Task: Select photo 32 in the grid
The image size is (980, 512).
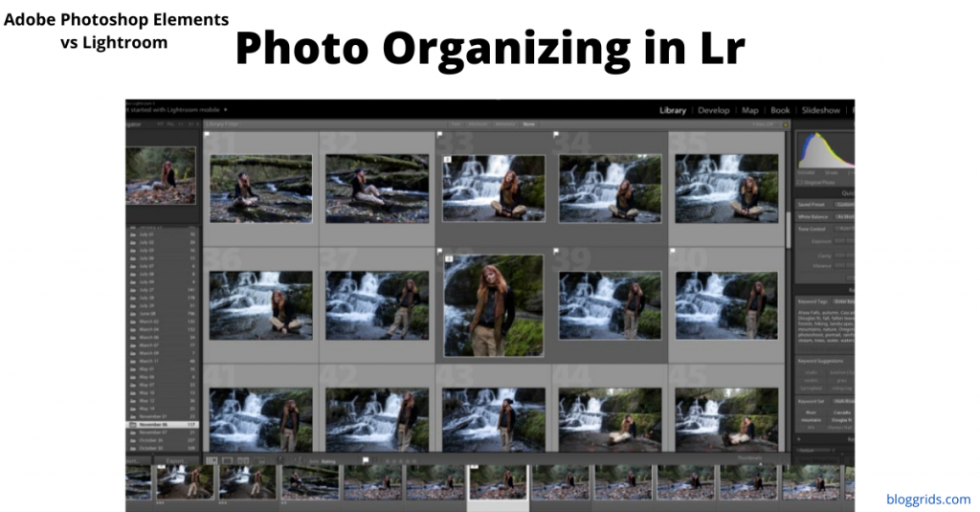Action: pyautogui.click(x=377, y=189)
